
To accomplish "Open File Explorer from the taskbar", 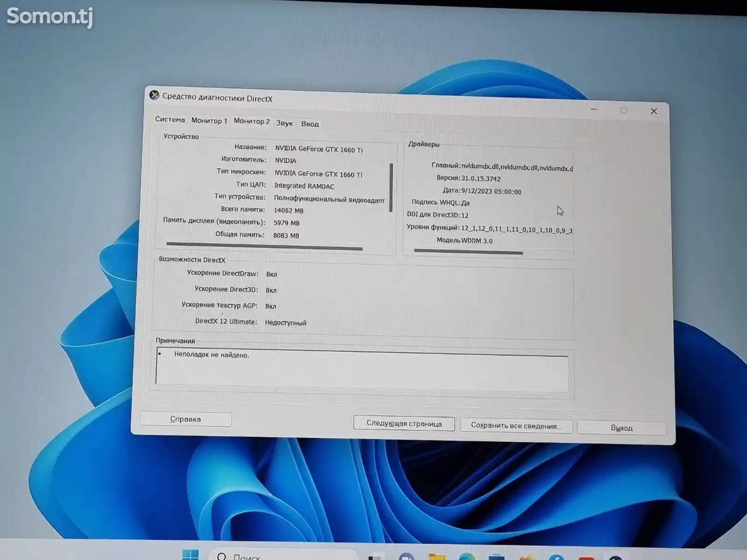I will point(437,557).
